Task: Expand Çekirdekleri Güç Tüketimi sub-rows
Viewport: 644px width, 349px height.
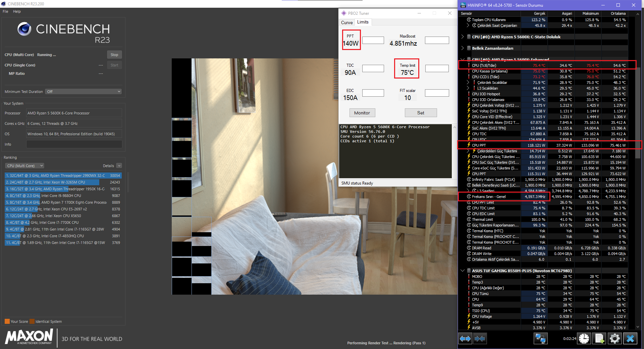Action: pyautogui.click(x=468, y=151)
